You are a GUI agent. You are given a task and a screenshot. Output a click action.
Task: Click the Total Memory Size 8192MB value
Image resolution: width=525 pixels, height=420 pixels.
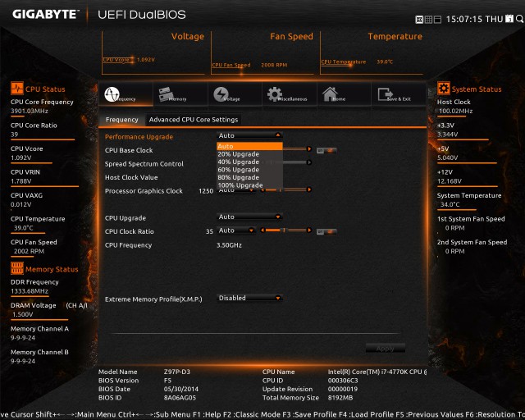[340, 398]
